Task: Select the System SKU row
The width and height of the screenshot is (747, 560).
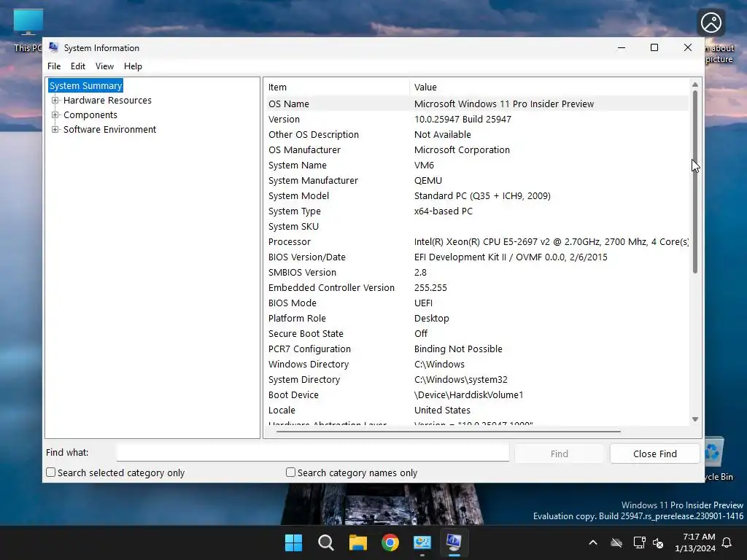Action: click(x=478, y=226)
